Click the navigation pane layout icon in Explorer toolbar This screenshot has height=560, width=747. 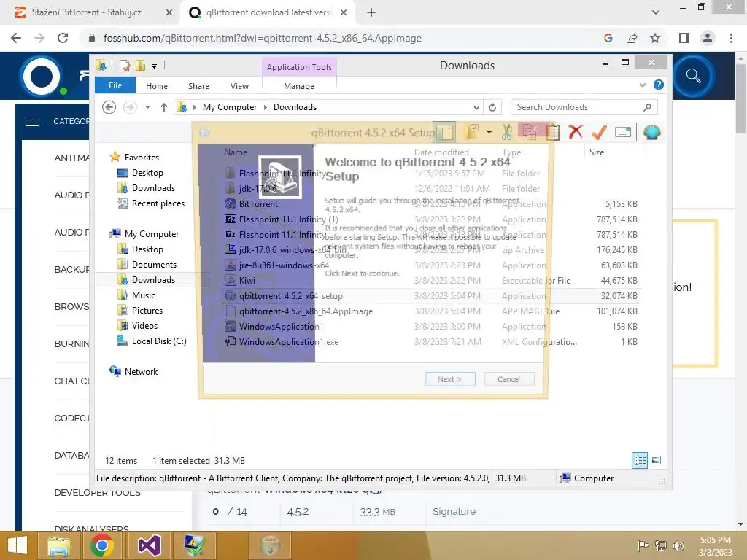point(444,133)
